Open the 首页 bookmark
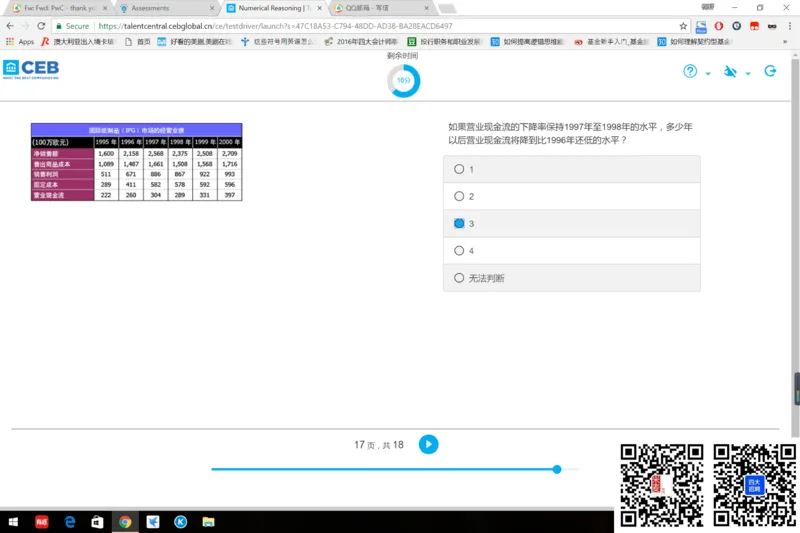This screenshot has height=533, width=800. 138,42
